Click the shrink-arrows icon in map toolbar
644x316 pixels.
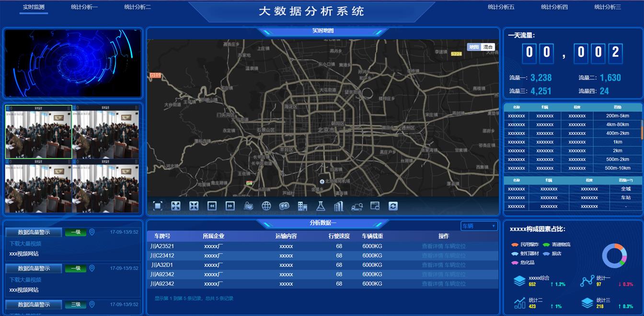[x=194, y=206]
